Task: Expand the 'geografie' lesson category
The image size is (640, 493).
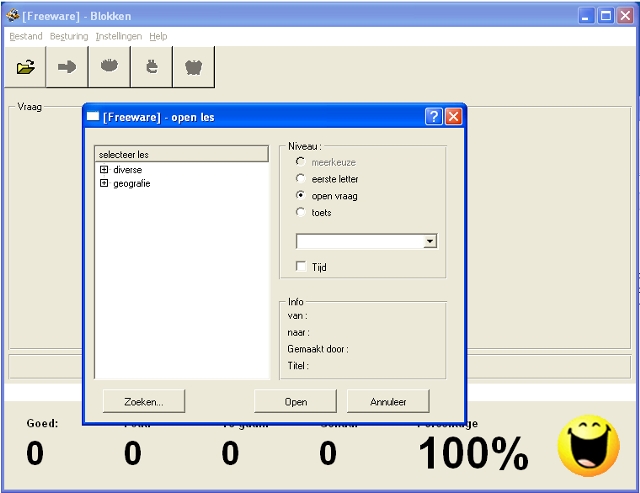Action: [x=103, y=184]
